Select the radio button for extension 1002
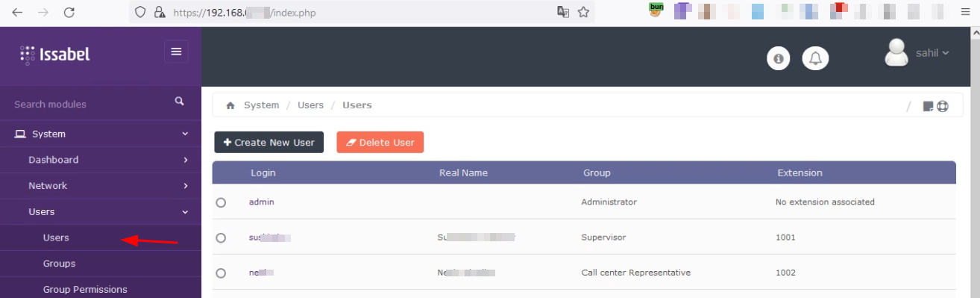This screenshot has height=298, width=980. tap(221, 273)
